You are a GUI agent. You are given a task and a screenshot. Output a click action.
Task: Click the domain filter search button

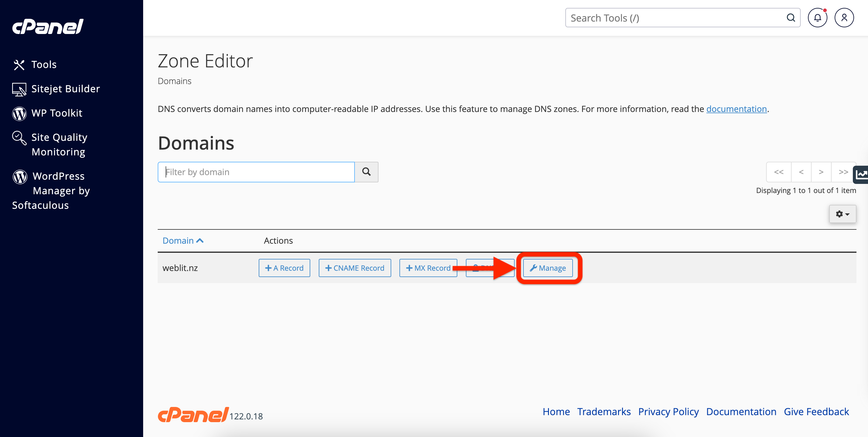366,172
